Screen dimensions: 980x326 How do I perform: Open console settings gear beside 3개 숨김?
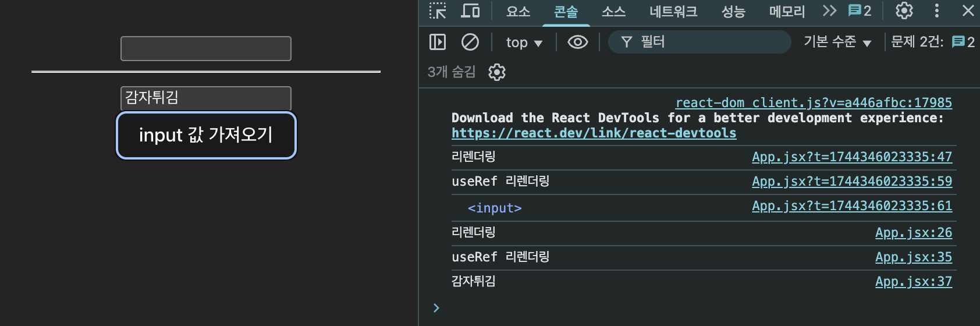pos(497,72)
